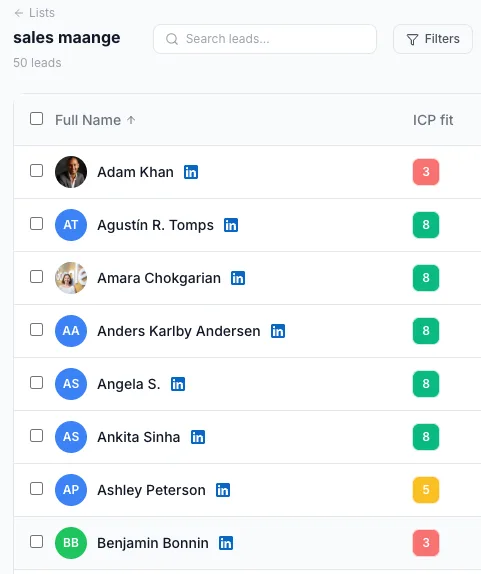Click Adam Khan's red ICP score badge
This screenshot has width=481, height=574.
(426, 172)
